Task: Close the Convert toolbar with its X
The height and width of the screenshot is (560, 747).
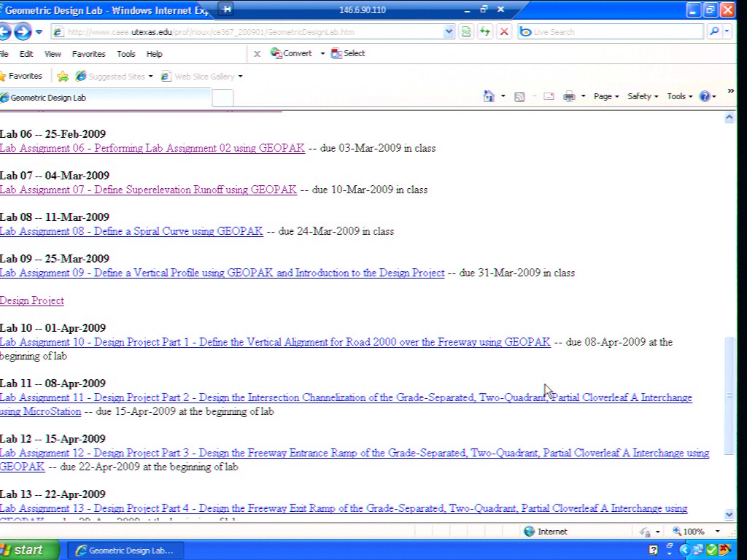Action: click(x=257, y=54)
